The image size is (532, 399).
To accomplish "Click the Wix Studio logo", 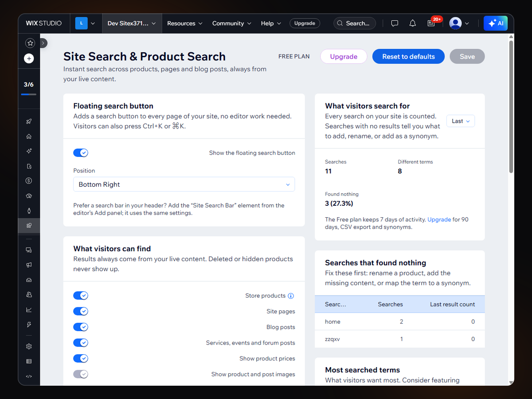I will (x=44, y=23).
